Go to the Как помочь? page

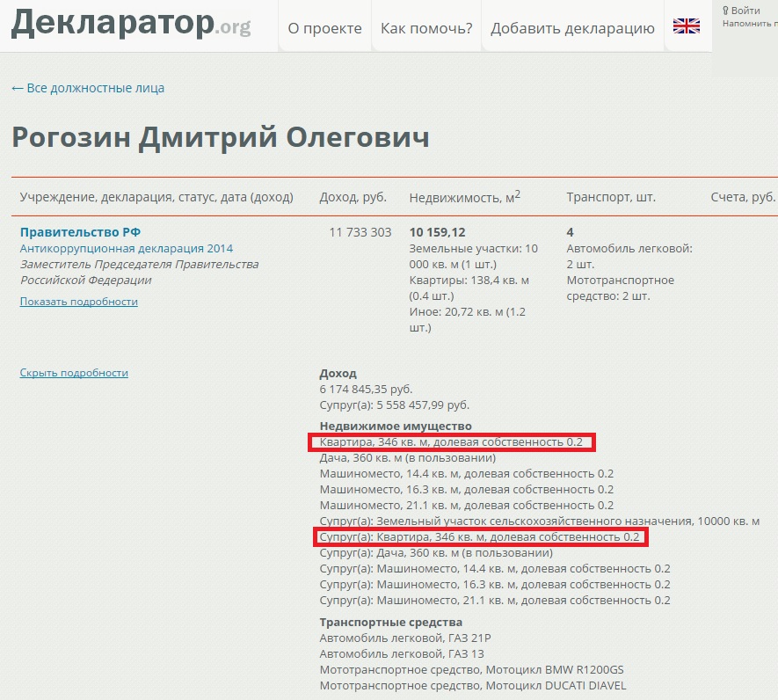click(426, 28)
